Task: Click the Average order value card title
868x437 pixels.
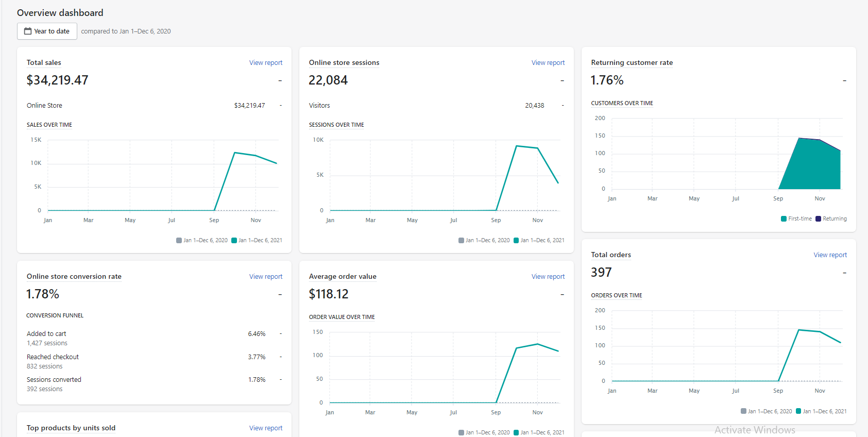Action: click(343, 277)
